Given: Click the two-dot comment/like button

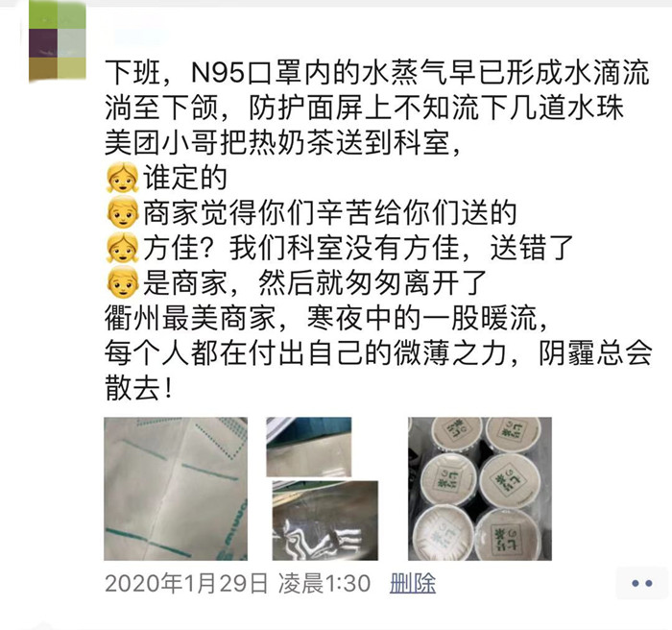Looking at the screenshot, I should [x=642, y=583].
